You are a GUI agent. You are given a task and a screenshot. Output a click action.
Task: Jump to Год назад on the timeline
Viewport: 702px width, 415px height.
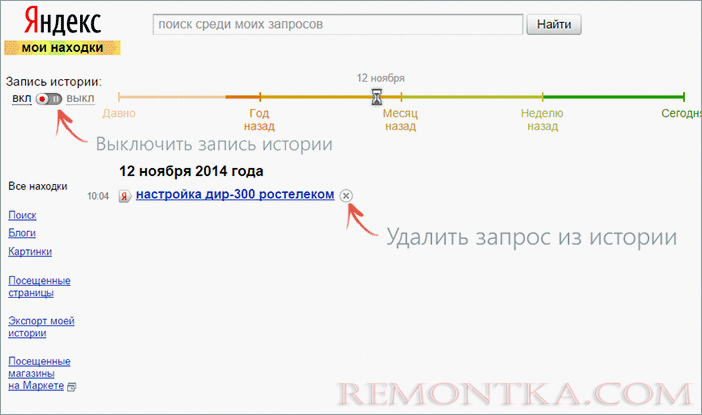(x=259, y=120)
